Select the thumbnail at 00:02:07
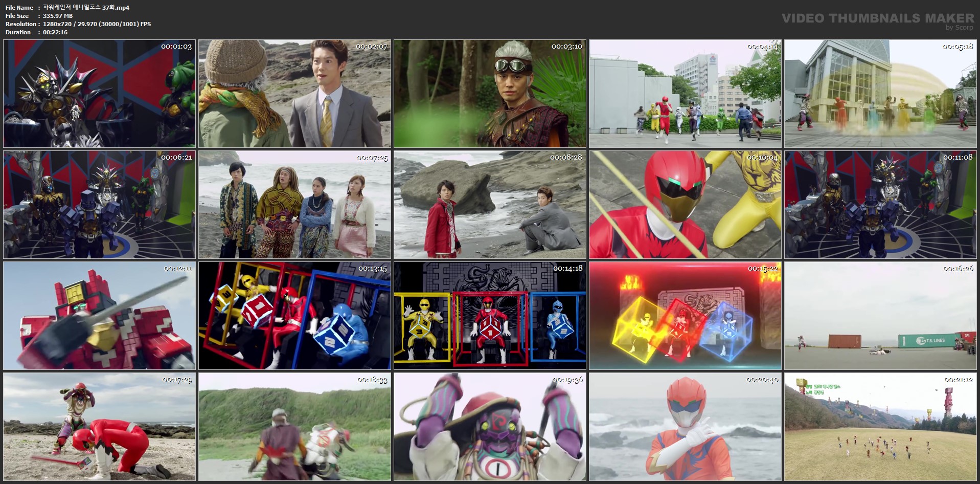The image size is (980, 484). click(x=294, y=94)
